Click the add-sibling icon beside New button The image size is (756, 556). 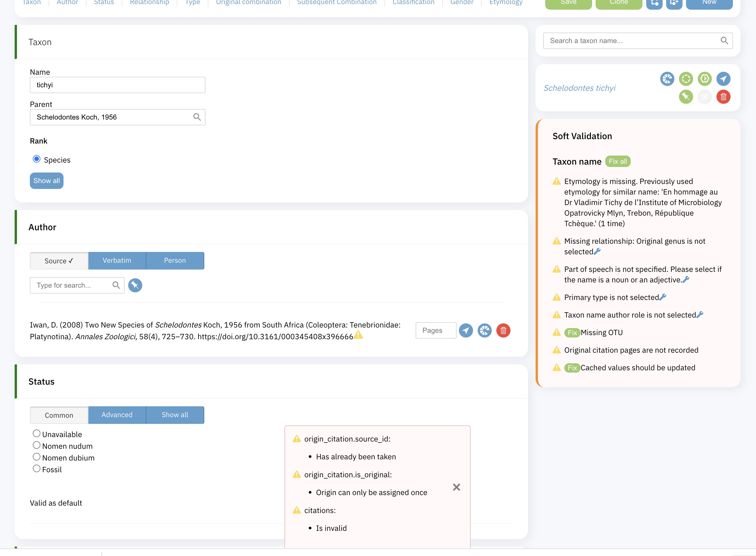(674, 3)
